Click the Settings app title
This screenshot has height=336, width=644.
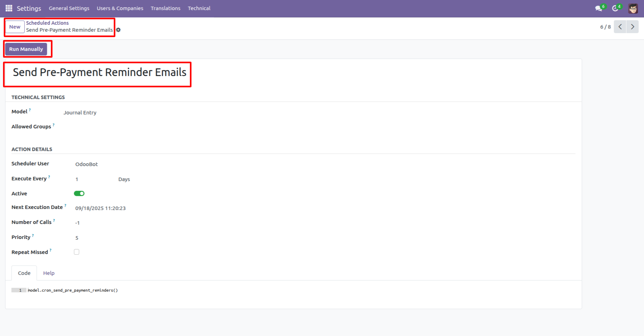click(x=29, y=8)
